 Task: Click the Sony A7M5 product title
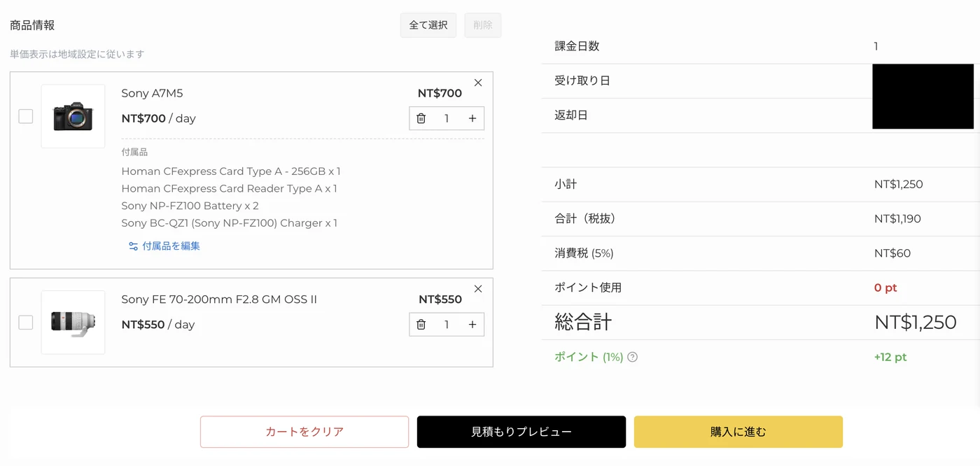tap(152, 93)
